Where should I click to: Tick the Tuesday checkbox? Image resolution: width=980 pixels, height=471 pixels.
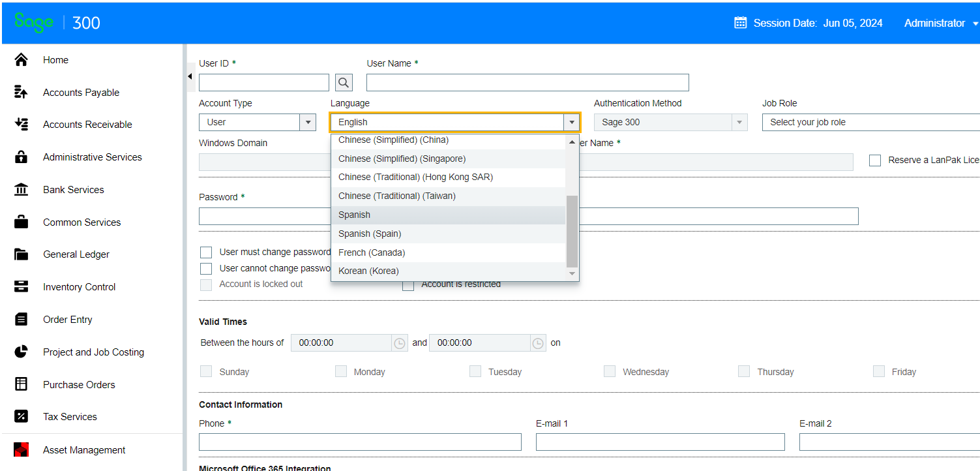click(x=475, y=371)
